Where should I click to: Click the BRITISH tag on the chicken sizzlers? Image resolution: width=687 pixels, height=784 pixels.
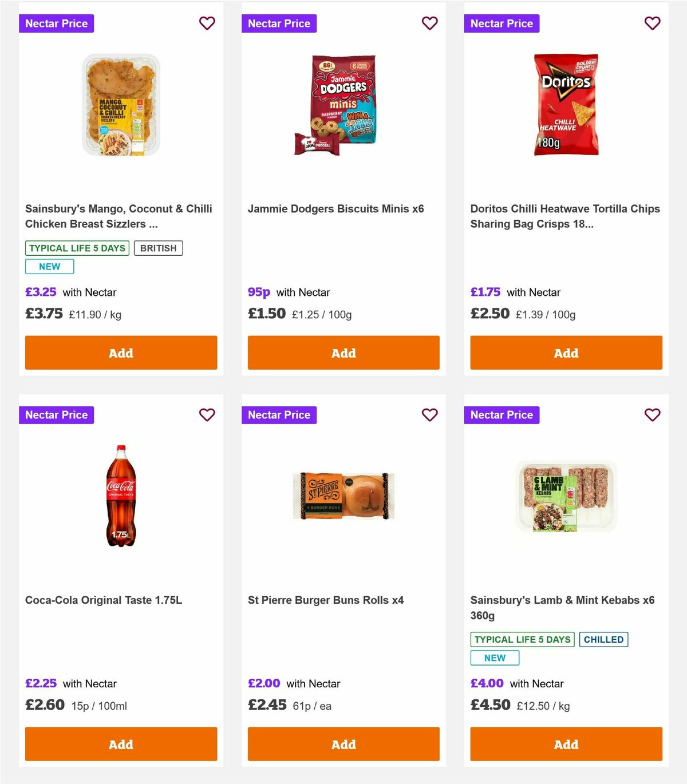point(158,248)
